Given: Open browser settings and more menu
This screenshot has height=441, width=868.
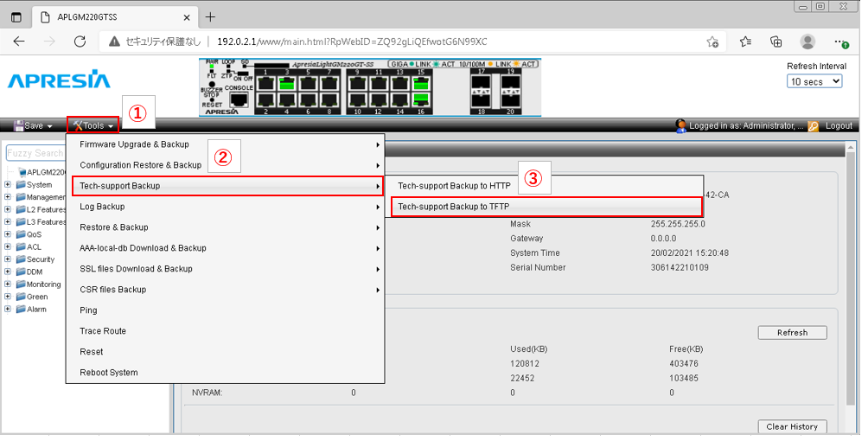Looking at the screenshot, I should tap(840, 42).
